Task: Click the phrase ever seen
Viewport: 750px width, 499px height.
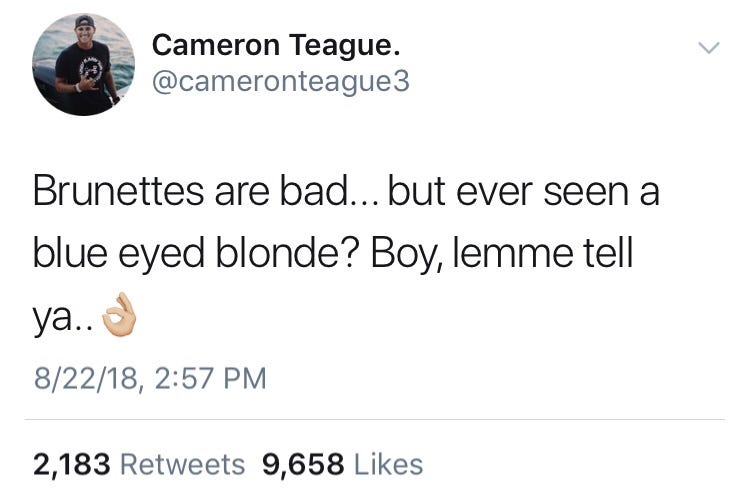Action: 542,192
